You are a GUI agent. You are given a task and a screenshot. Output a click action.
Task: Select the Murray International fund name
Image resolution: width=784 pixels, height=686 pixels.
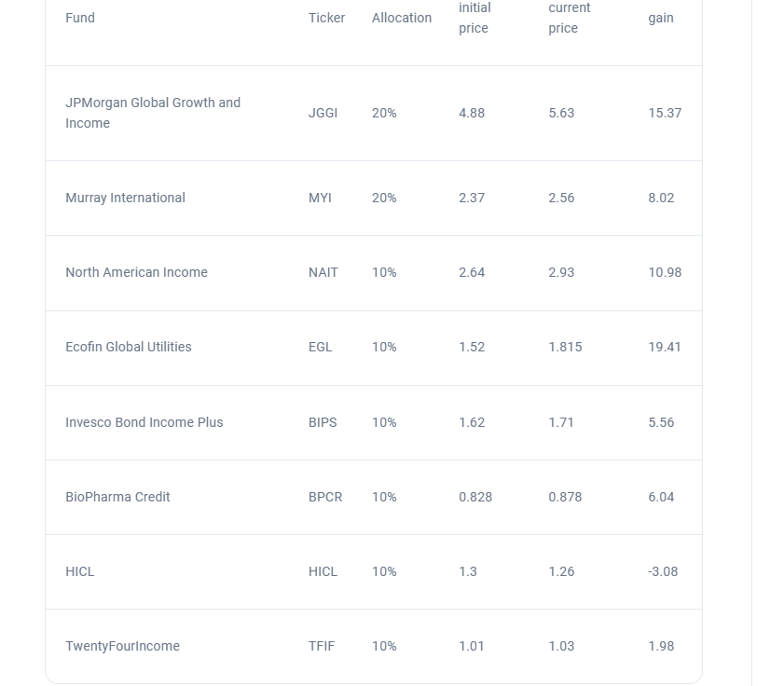(x=125, y=198)
